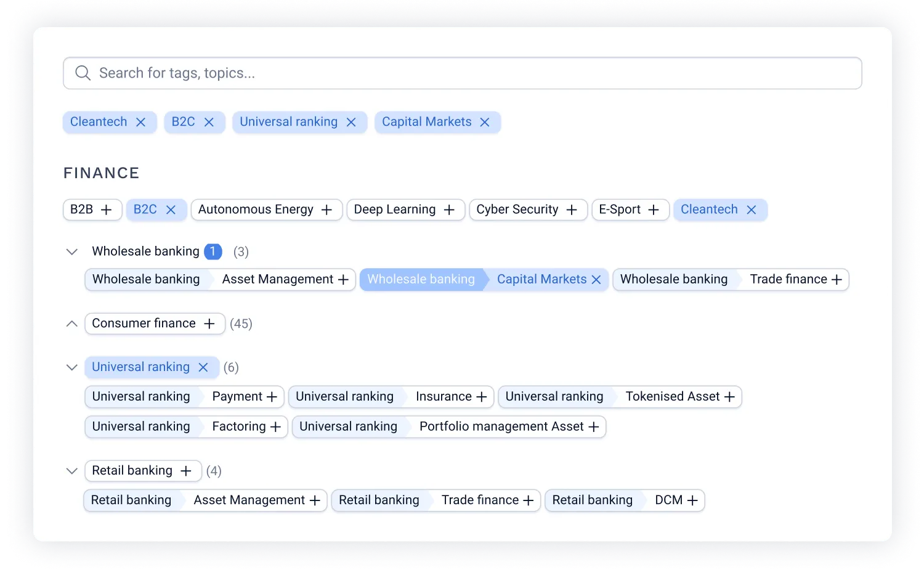This screenshot has height=583, width=924.
Task: Add Universal ranking Tokenised Asset tag
Action: click(x=730, y=397)
